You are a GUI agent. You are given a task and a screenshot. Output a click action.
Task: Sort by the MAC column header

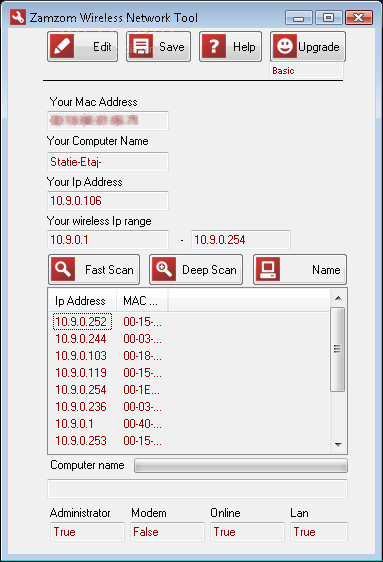pyautogui.click(x=142, y=301)
